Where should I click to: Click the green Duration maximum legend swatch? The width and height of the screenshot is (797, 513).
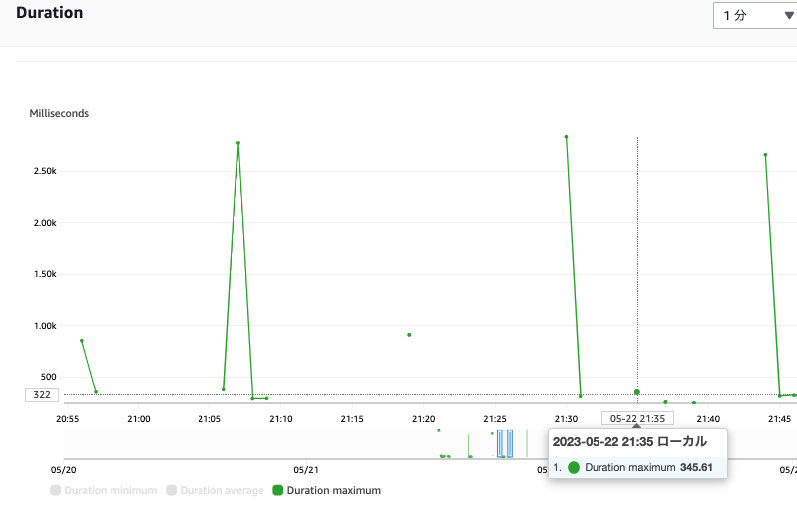click(x=278, y=490)
